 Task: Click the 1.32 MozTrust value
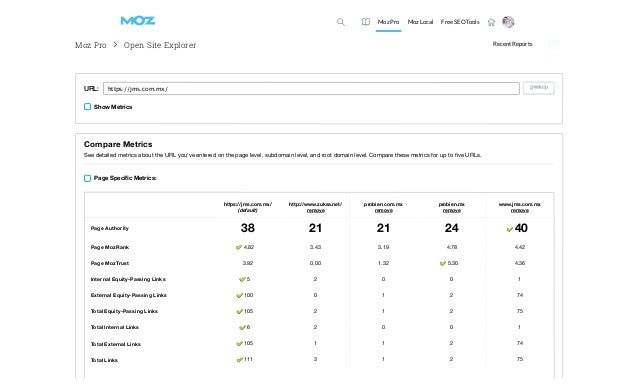pos(383,263)
